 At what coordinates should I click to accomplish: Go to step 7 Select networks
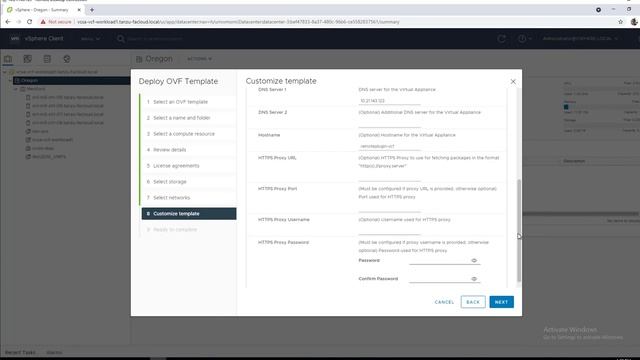click(x=189, y=197)
